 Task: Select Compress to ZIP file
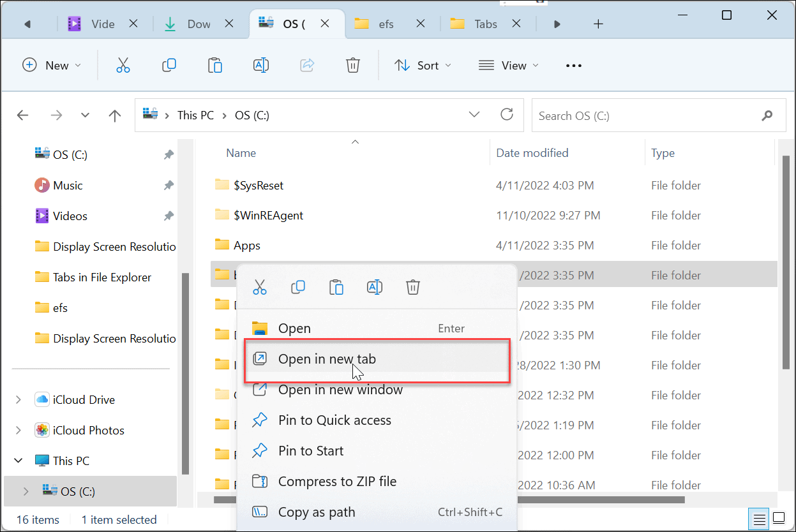pyautogui.click(x=377, y=482)
